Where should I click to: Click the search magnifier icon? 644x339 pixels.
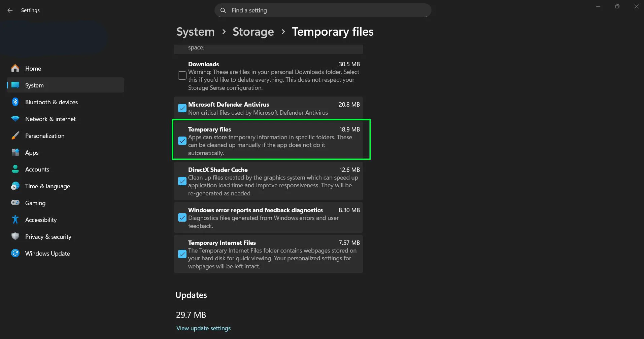click(223, 10)
